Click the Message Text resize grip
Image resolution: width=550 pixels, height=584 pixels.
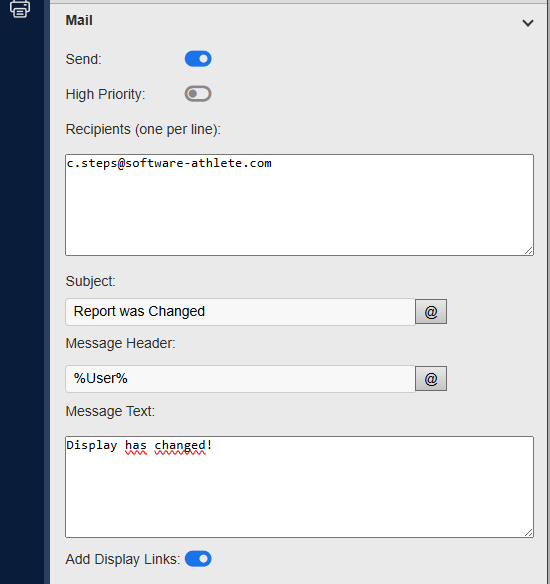(x=528, y=533)
